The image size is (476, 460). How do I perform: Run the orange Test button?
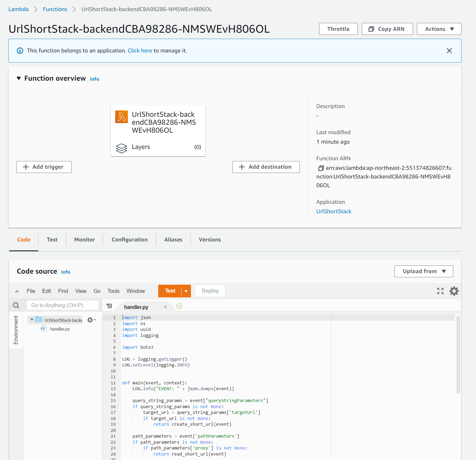(x=170, y=291)
